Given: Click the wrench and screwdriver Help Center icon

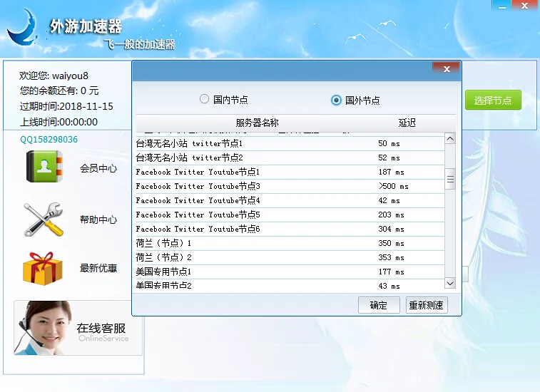Looking at the screenshot, I should pyautogui.click(x=44, y=219).
